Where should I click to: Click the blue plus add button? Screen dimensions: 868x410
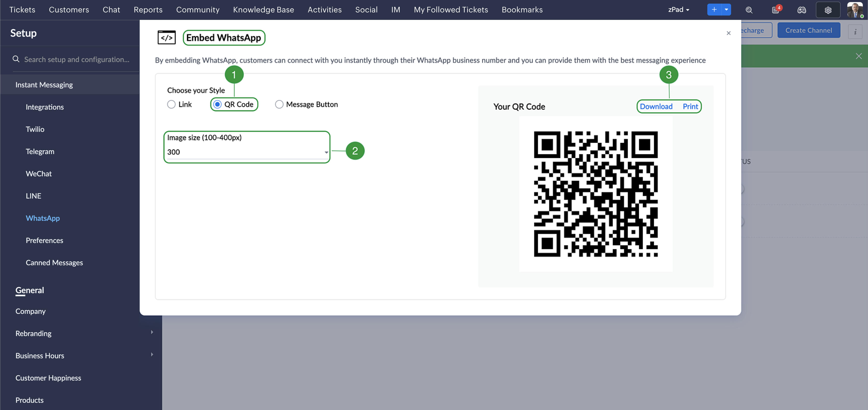tap(714, 10)
